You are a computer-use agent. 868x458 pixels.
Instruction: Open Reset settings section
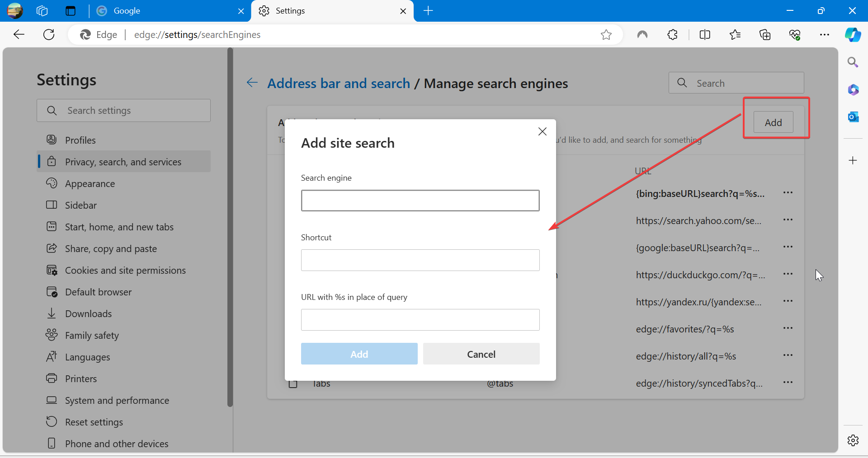coord(123,422)
